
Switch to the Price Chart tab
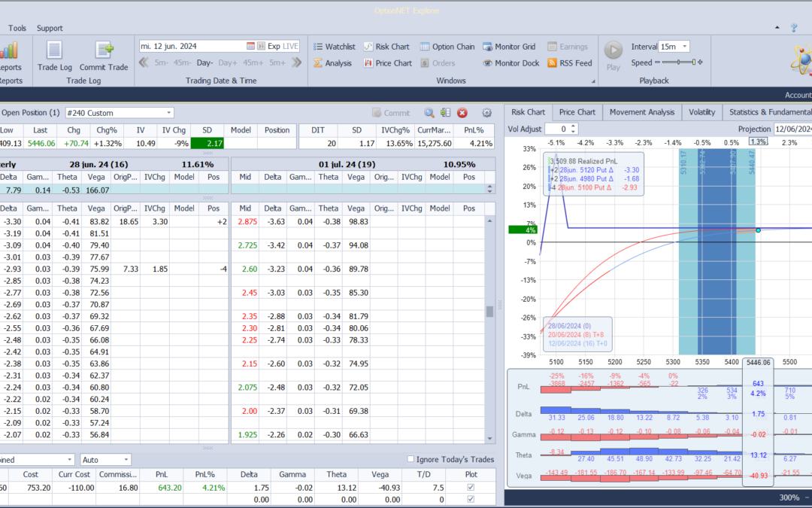tap(577, 112)
